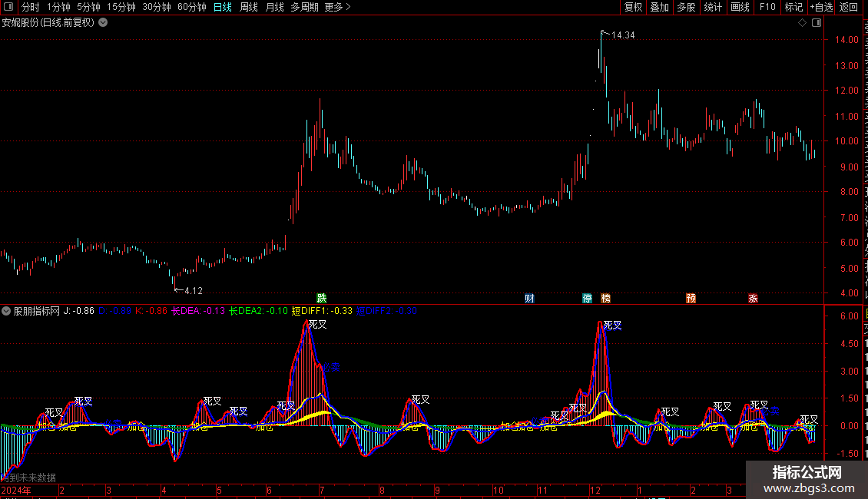This screenshot has width=868, height=499.
Task: Click the 14.00 price axis label
Action: [x=846, y=40]
